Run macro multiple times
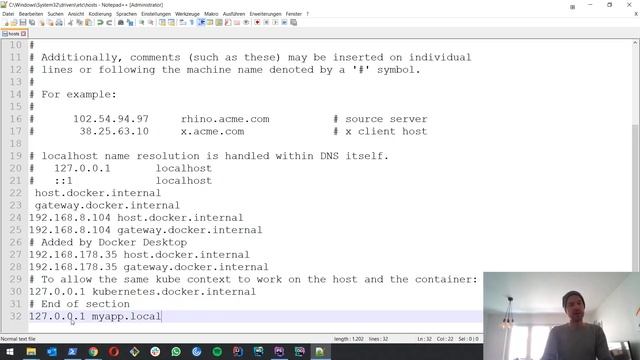 tap(284, 22)
